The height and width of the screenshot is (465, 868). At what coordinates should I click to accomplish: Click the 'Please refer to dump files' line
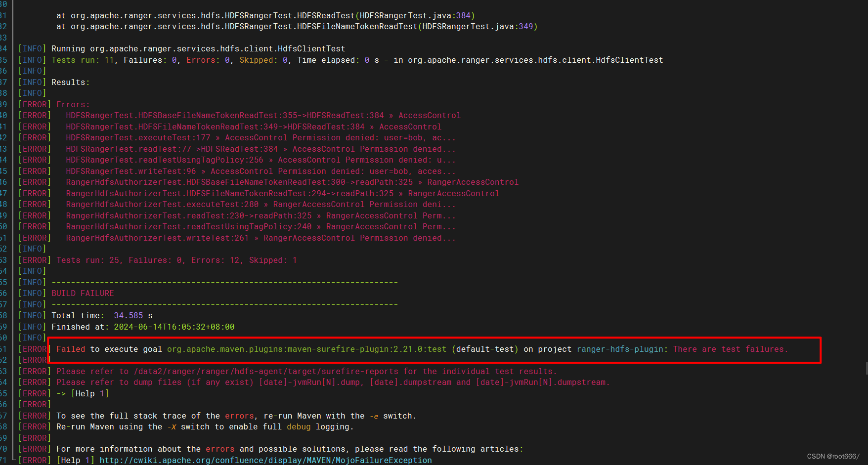click(x=333, y=382)
